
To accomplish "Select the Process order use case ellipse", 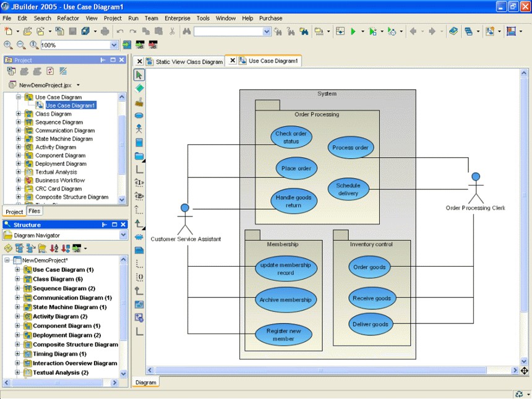I will [351, 148].
